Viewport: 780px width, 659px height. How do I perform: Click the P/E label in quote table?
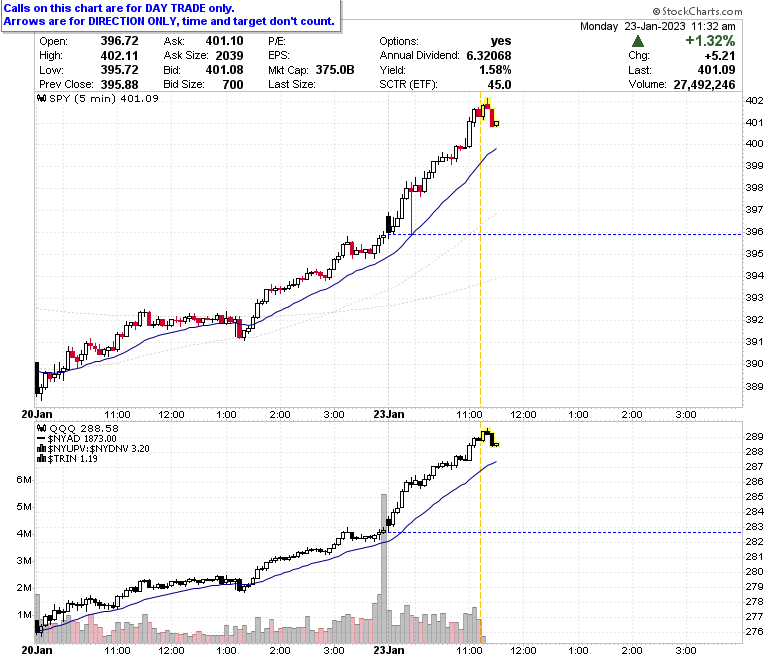[277, 41]
